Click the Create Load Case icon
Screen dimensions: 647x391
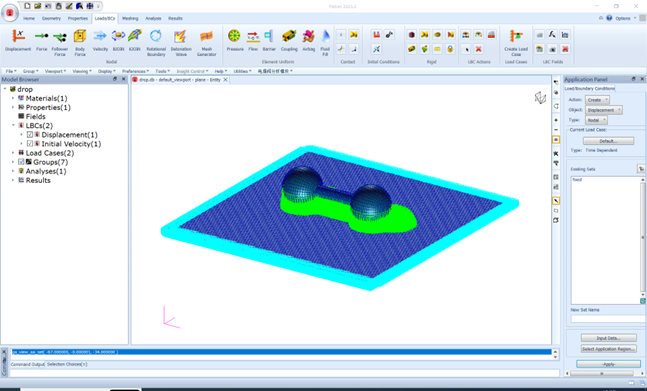pyautogui.click(x=516, y=42)
